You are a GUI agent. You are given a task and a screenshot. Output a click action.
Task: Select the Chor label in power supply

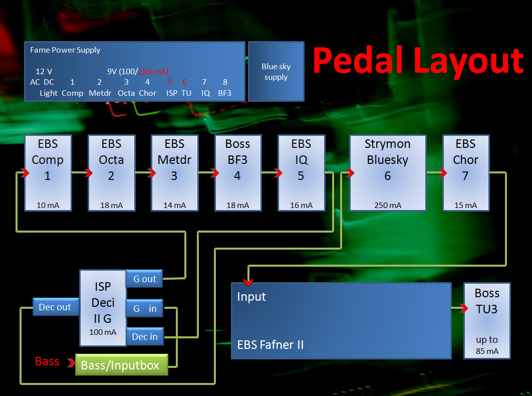pyautogui.click(x=148, y=93)
